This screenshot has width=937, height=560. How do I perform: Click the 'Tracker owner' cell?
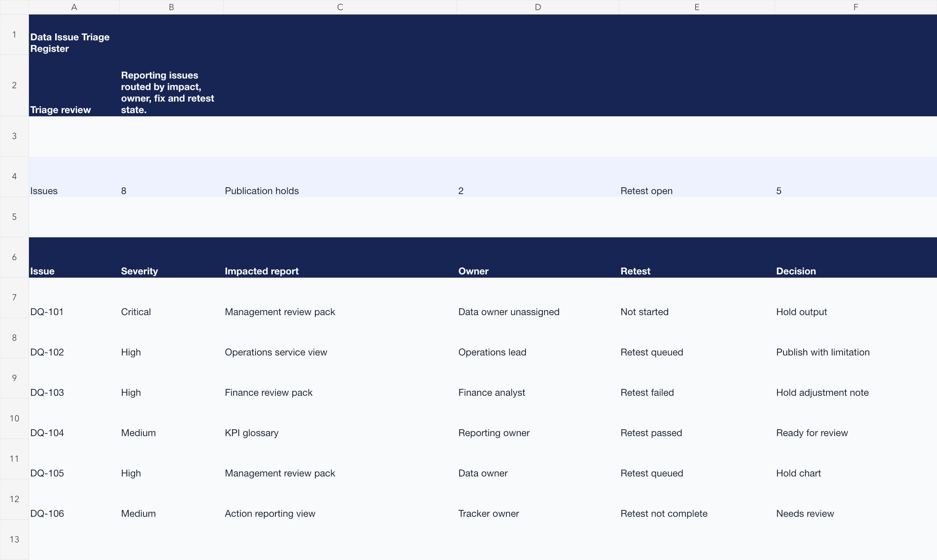538,499
